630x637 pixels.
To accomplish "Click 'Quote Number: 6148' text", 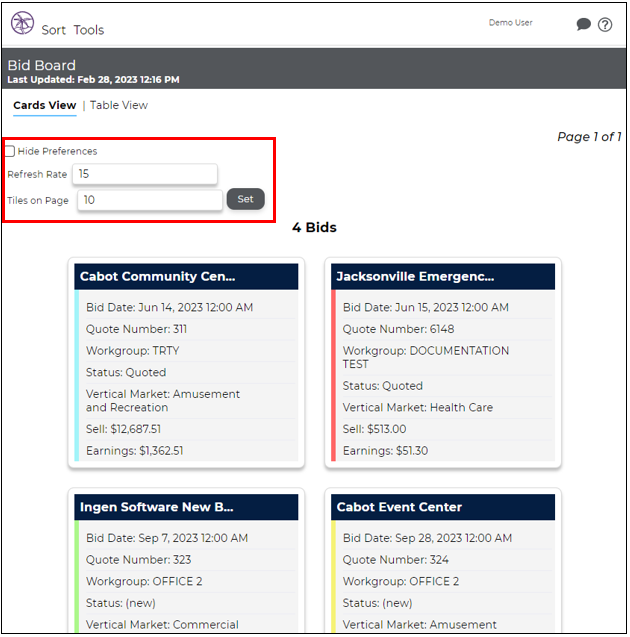I will (x=398, y=329).
